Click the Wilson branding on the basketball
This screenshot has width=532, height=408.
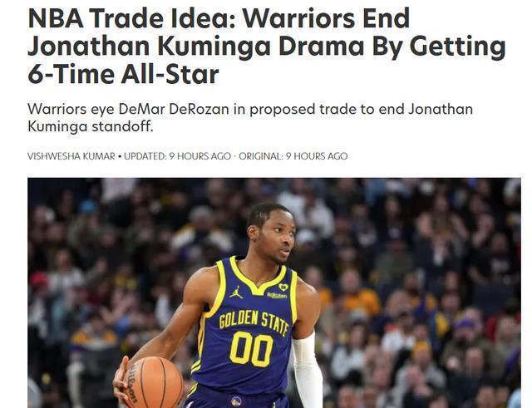[x=133, y=384]
